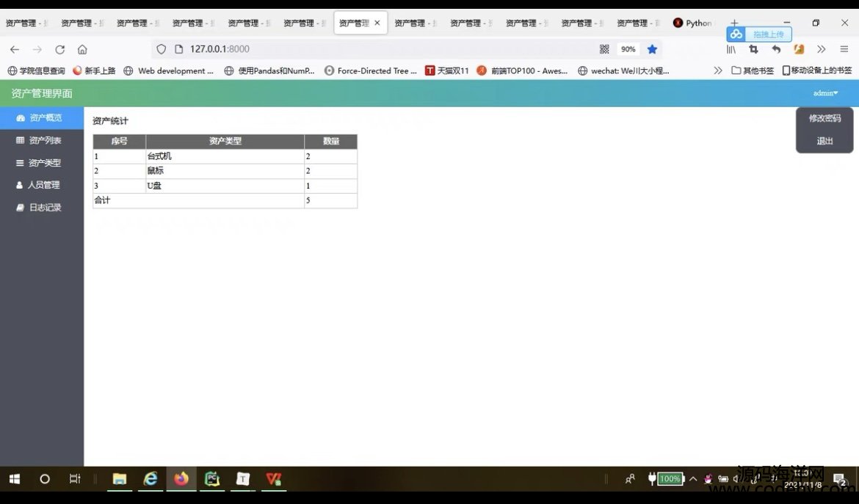Open the browser home page icon
Screen dimensions: 859x504
click(x=82, y=49)
